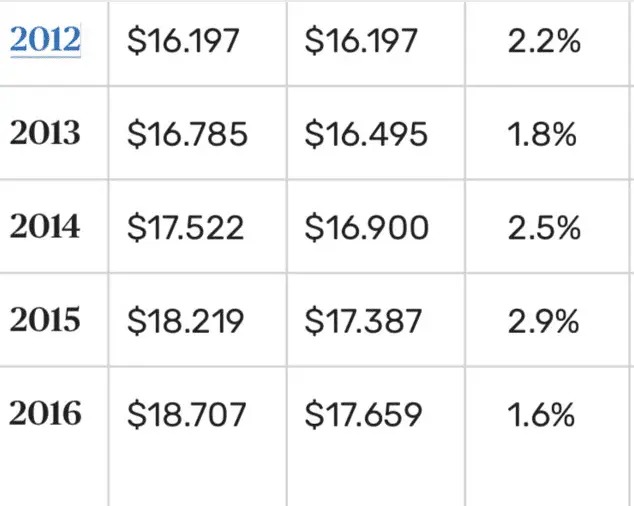Click the $16.900 value
The height and width of the screenshot is (506, 634).
[x=367, y=228]
